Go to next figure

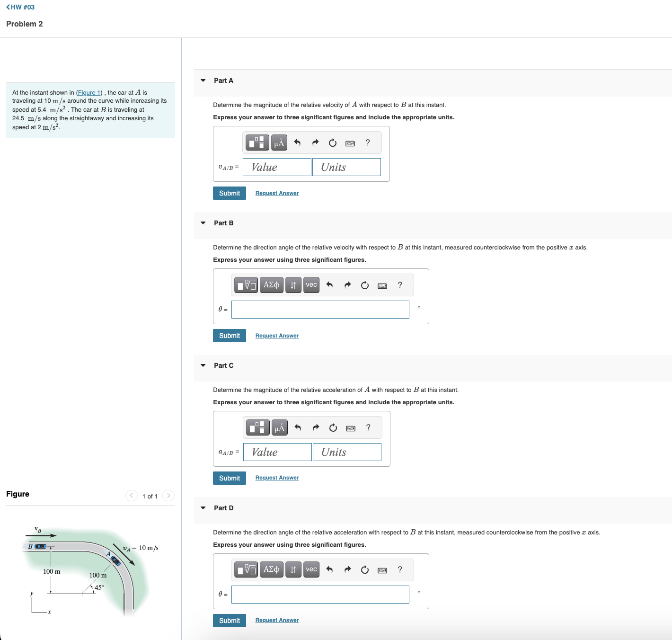pyautogui.click(x=168, y=496)
